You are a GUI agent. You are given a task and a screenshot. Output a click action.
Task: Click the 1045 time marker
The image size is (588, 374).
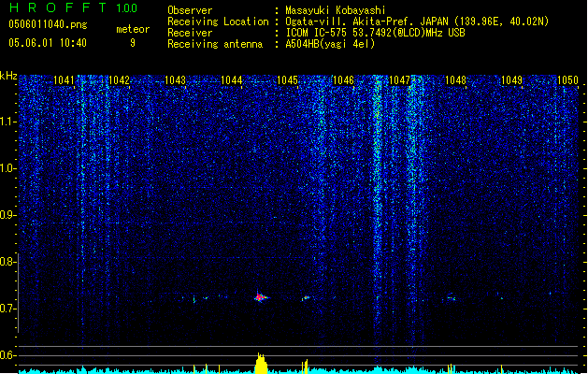point(287,80)
